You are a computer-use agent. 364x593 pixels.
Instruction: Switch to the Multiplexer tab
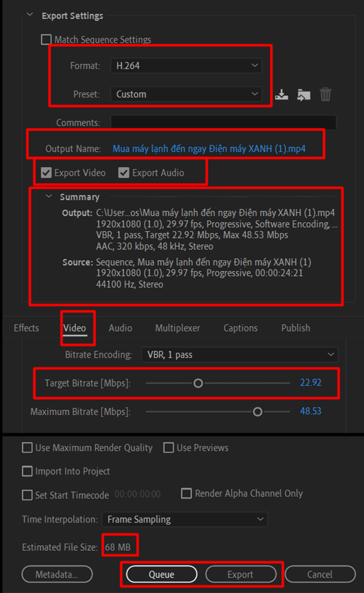178,328
